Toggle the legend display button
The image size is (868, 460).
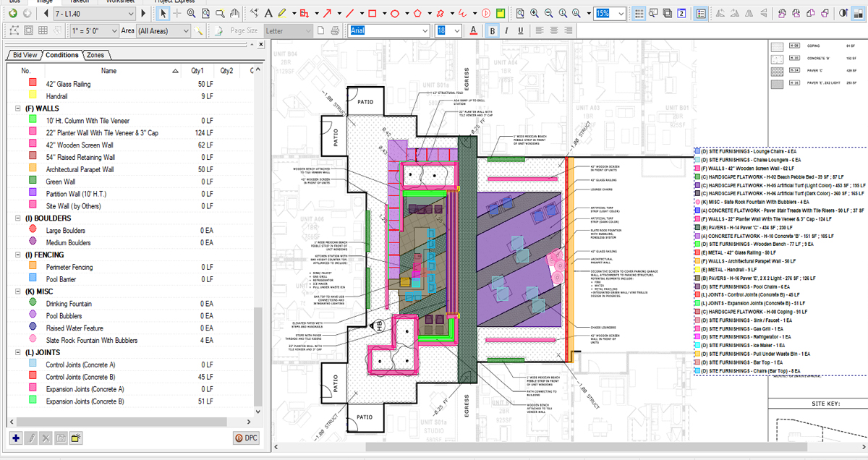tap(701, 14)
